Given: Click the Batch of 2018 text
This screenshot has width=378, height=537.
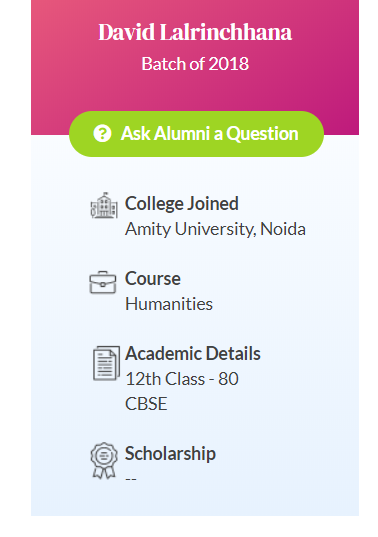Looking at the screenshot, I should (x=195, y=64).
